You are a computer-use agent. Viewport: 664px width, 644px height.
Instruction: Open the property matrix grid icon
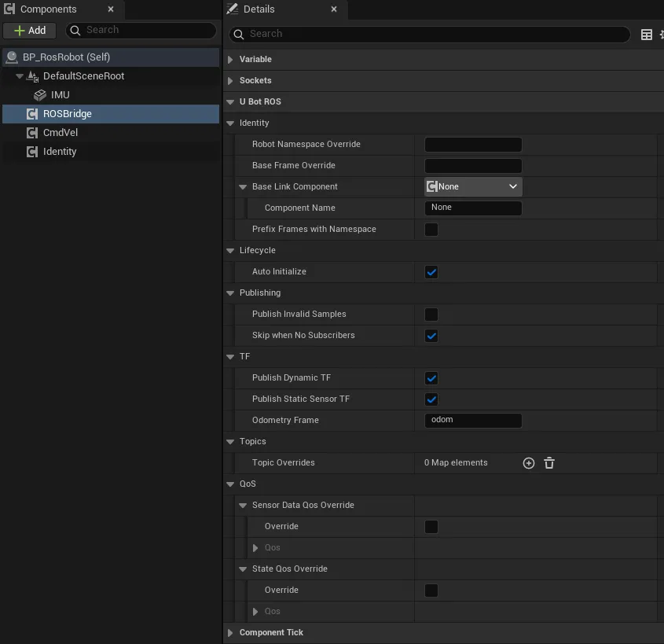pyautogui.click(x=646, y=35)
